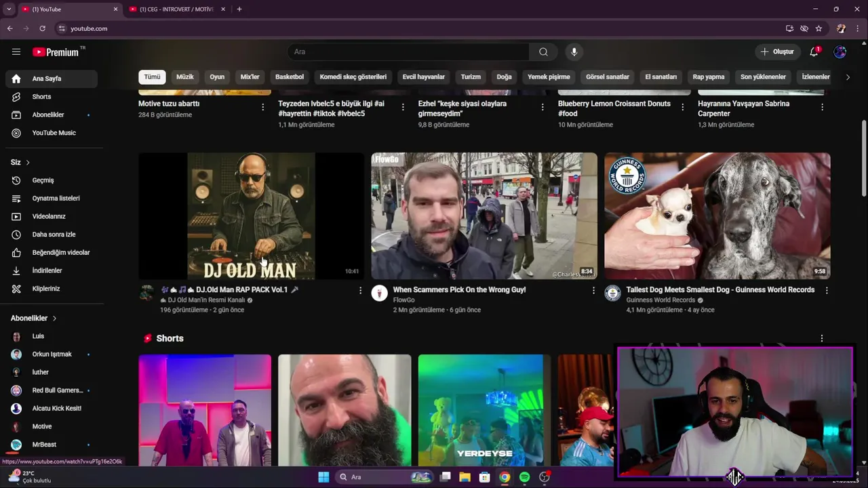Open Daha sonra izle list

pos(52,235)
